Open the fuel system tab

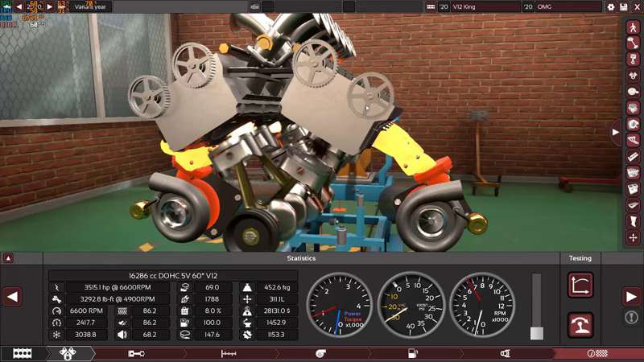414,354
